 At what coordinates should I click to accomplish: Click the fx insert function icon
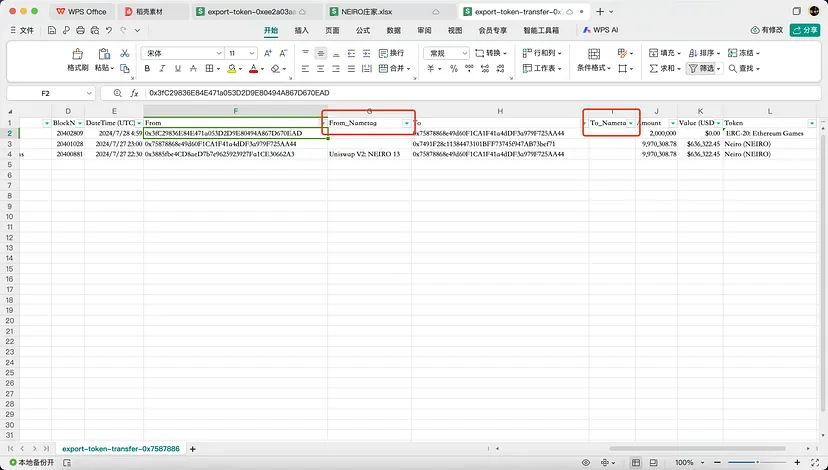click(x=134, y=93)
